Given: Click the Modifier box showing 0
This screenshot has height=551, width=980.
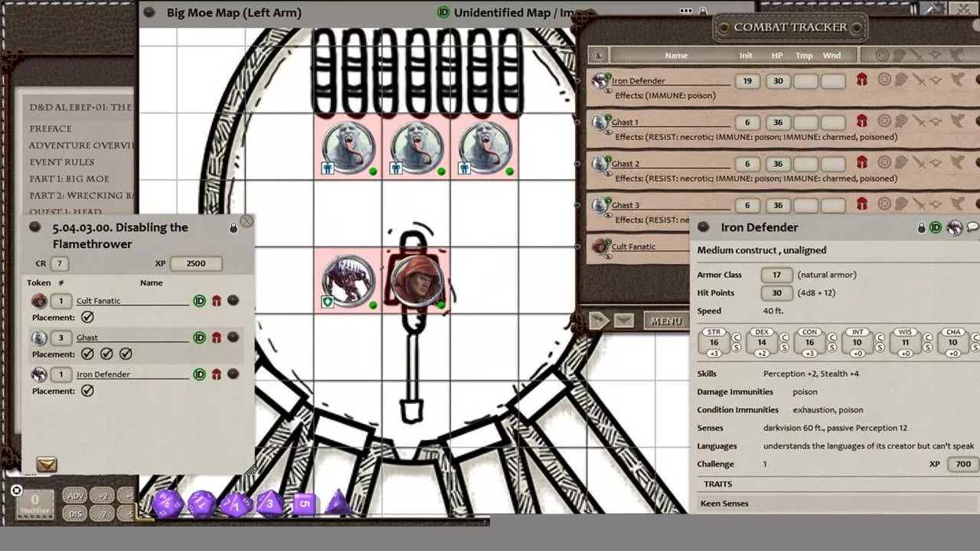Looking at the screenshot, I should click(x=34, y=504).
